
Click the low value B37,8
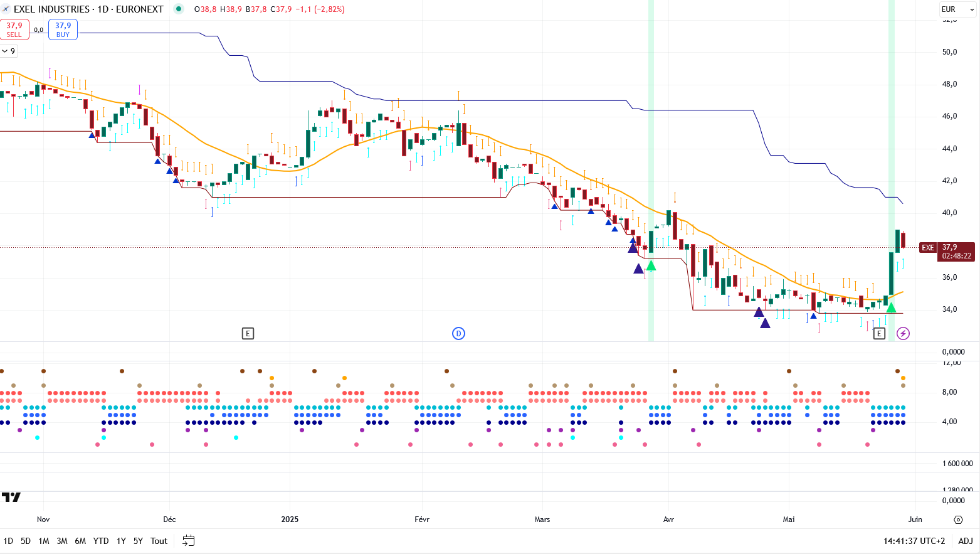pyautogui.click(x=256, y=9)
